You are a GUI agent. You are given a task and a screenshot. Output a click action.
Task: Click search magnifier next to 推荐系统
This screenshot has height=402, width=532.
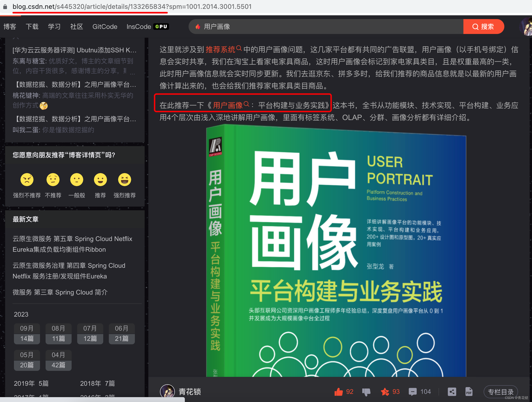[x=239, y=48]
